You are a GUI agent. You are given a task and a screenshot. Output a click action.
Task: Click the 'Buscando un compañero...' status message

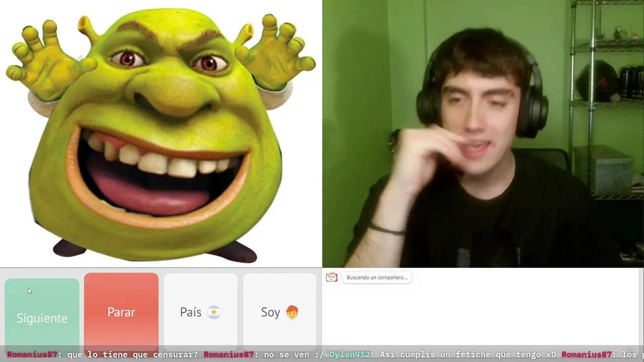coord(377,278)
